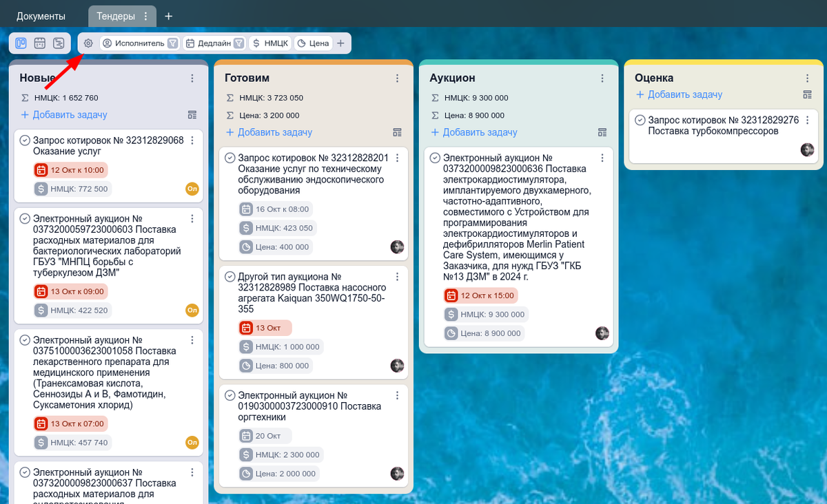Open menu of card № 32312829068
The width and height of the screenshot is (827, 504).
coord(192,140)
